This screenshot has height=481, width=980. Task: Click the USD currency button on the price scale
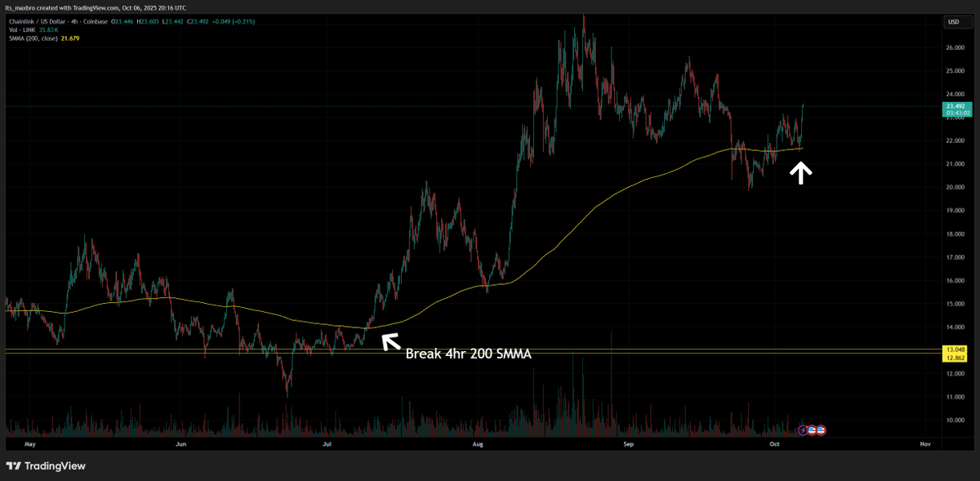coord(954,23)
